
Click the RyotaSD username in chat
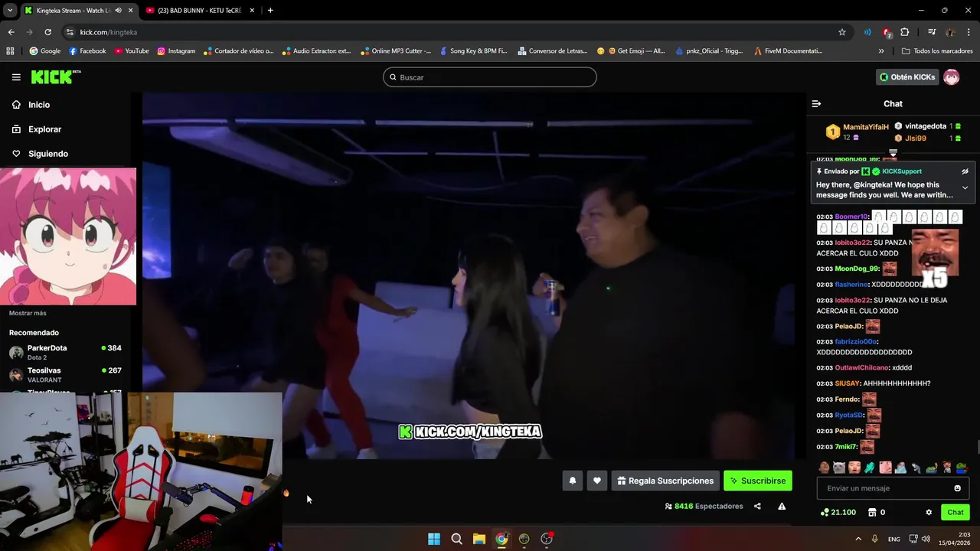tap(849, 416)
